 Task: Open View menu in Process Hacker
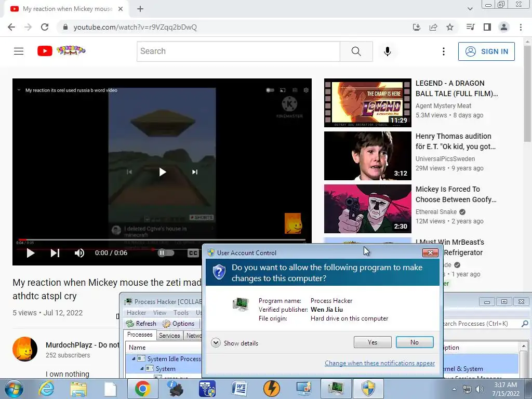[x=160, y=312]
